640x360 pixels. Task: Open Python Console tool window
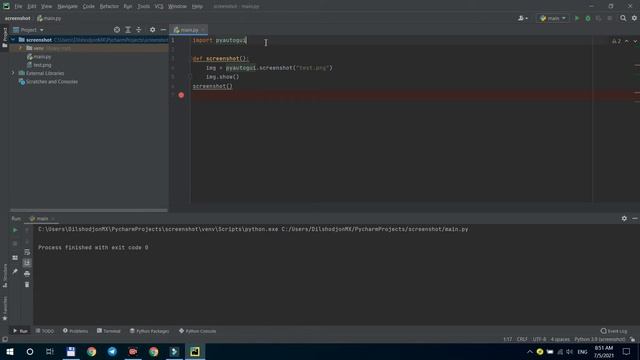[198, 331]
